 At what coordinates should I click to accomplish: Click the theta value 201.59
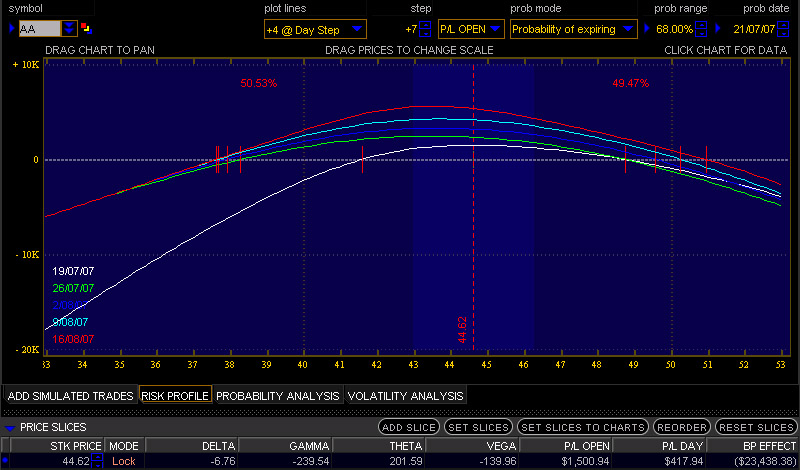(406, 461)
